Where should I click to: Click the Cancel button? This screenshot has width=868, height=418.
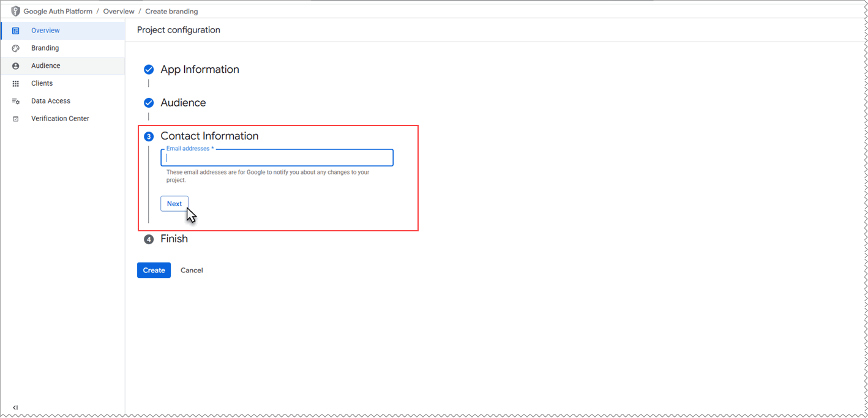[192, 271]
